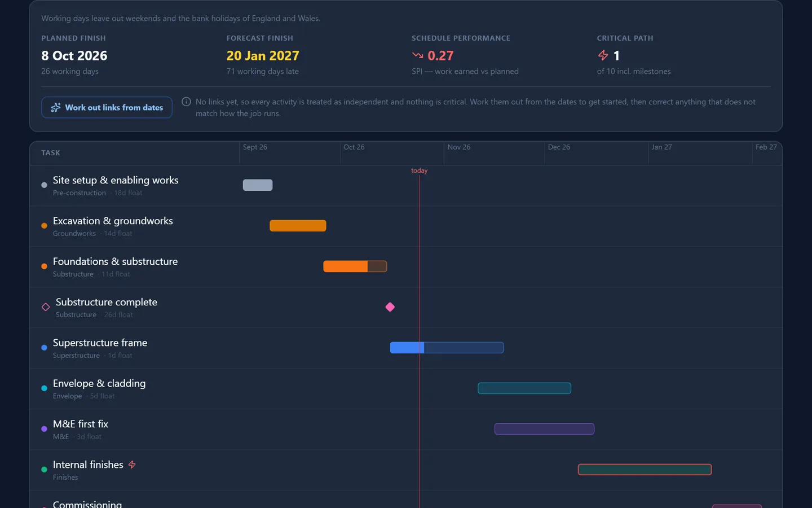Image resolution: width=812 pixels, height=508 pixels.
Task: Select the orange Excavation & groundworks bar
Action: pos(298,226)
